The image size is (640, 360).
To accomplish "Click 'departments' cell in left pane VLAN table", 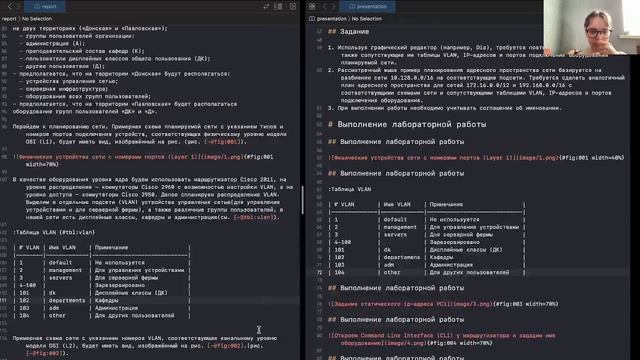I will point(67,300).
